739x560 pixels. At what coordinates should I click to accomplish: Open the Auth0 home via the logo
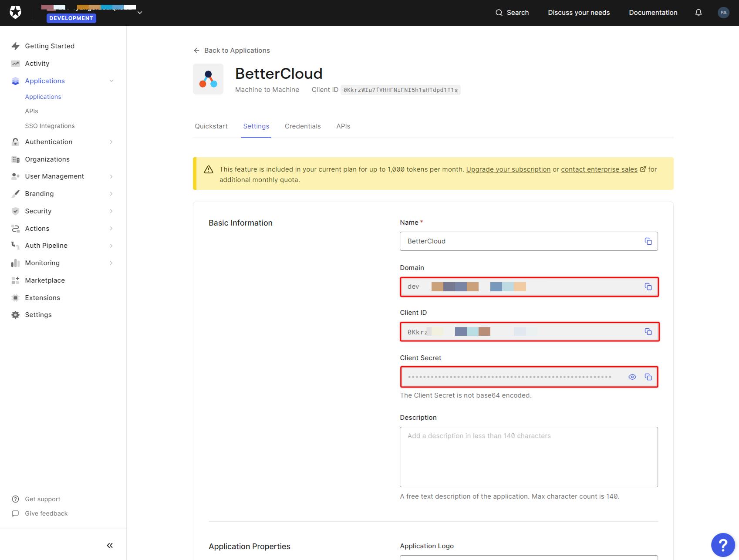(x=16, y=12)
